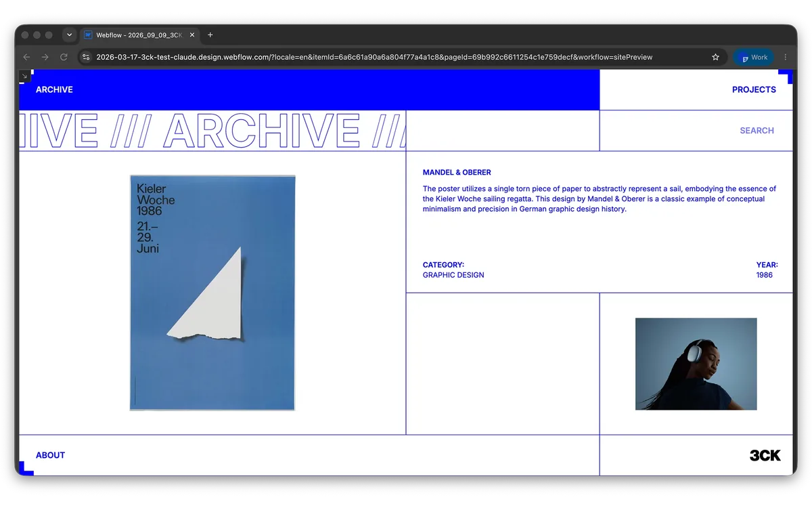Open the site information icon in address bar
Viewport: 812px width, 508px height.
(x=86, y=58)
